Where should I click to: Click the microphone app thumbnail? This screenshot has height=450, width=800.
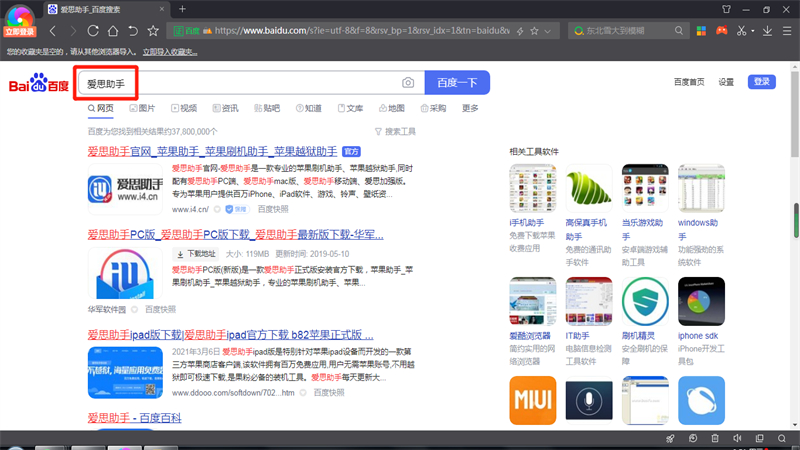(589, 401)
